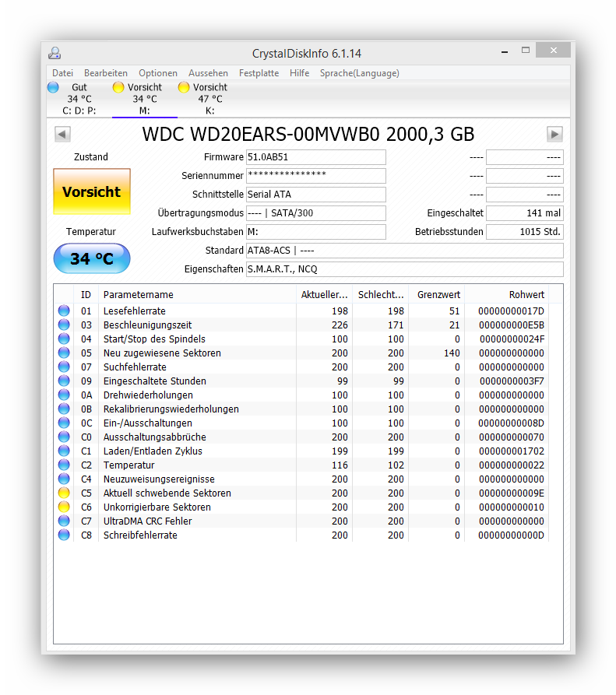Click yellow warning orb for Aktuell schwebende Sektoren

[64, 493]
